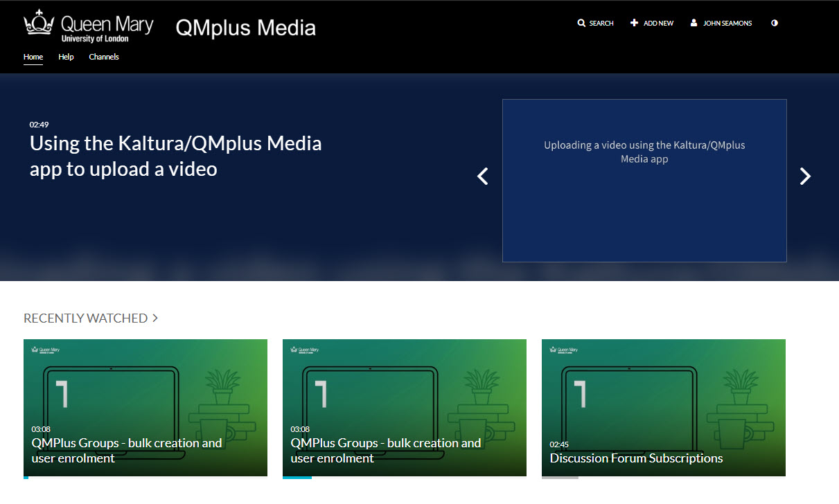Click the Add New plus icon
The height and width of the screenshot is (504, 839).
pyautogui.click(x=633, y=23)
